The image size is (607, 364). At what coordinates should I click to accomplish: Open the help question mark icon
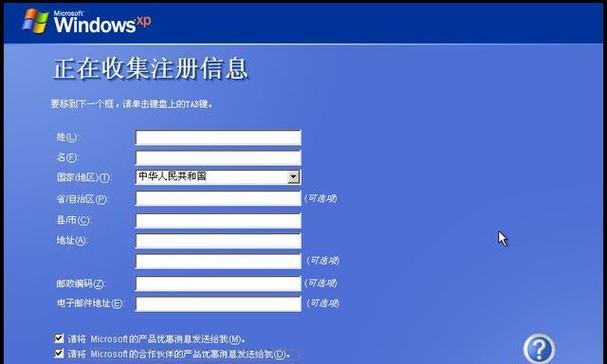pyautogui.click(x=539, y=350)
